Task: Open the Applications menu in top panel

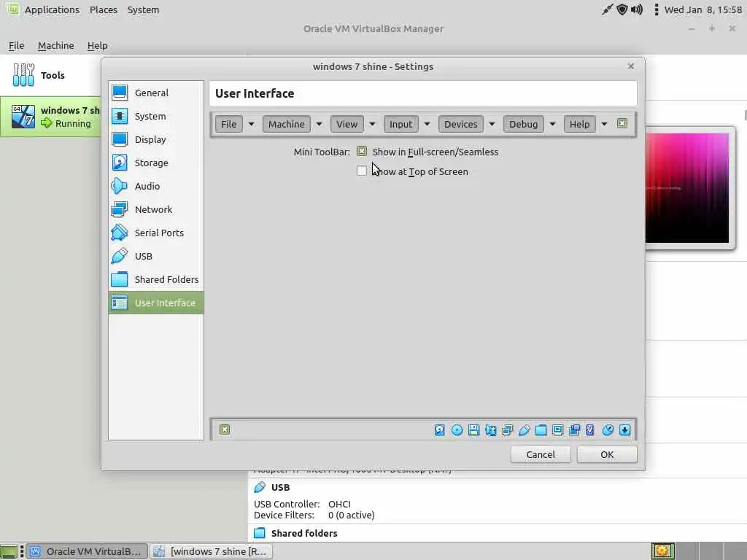Action: (x=52, y=9)
